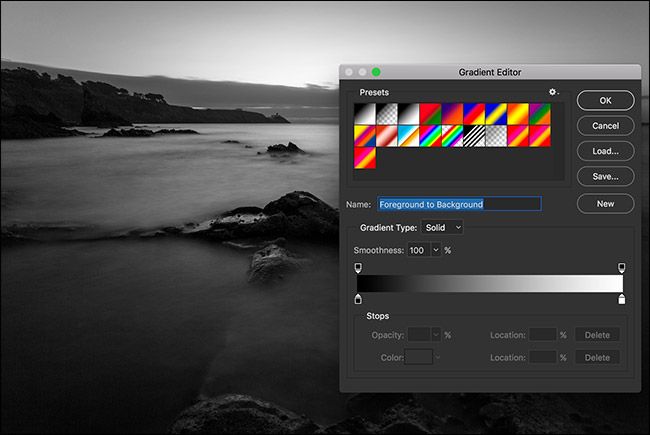Select the violet, green, orange gradient preset
The image size is (650, 435).
(540, 114)
